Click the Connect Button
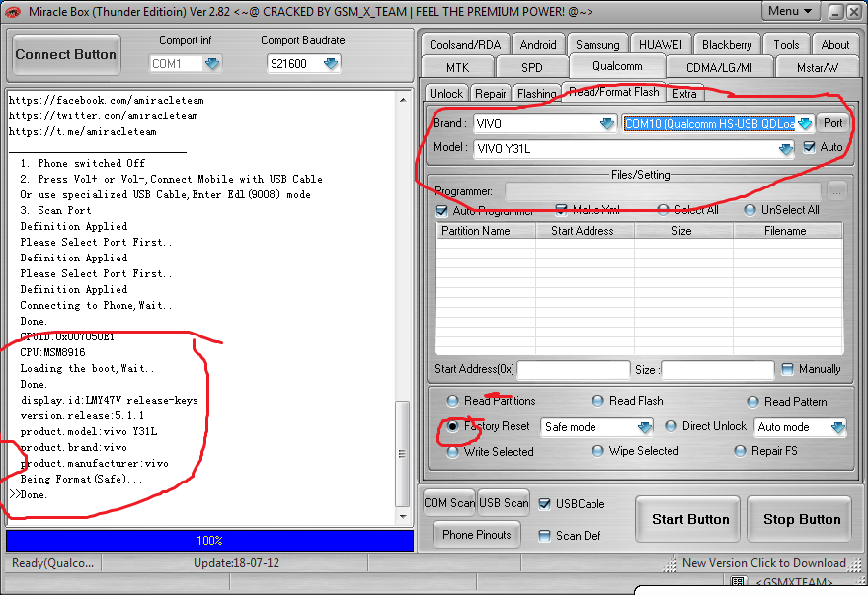This screenshot has height=595, width=868. [66, 54]
